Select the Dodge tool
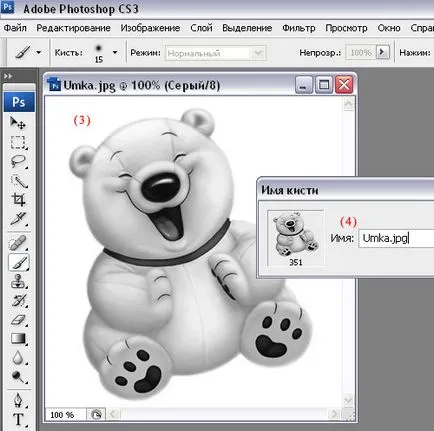The width and height of the screenshot is (434, 431). click(18, 377)
